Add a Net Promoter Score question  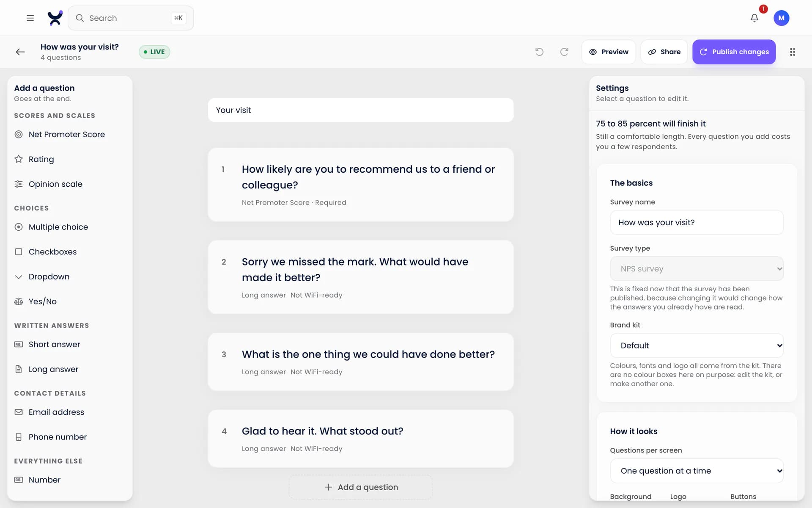[70, 134]
